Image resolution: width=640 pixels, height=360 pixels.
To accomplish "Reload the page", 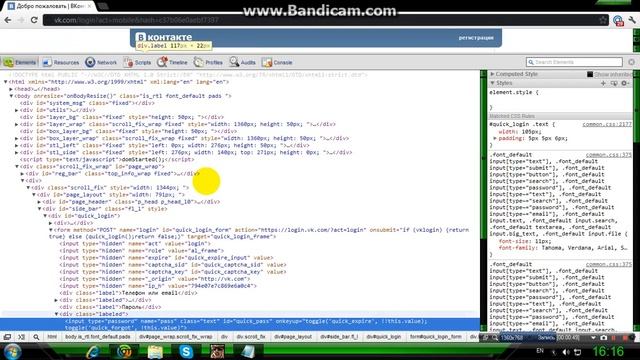I will [34, 20].
